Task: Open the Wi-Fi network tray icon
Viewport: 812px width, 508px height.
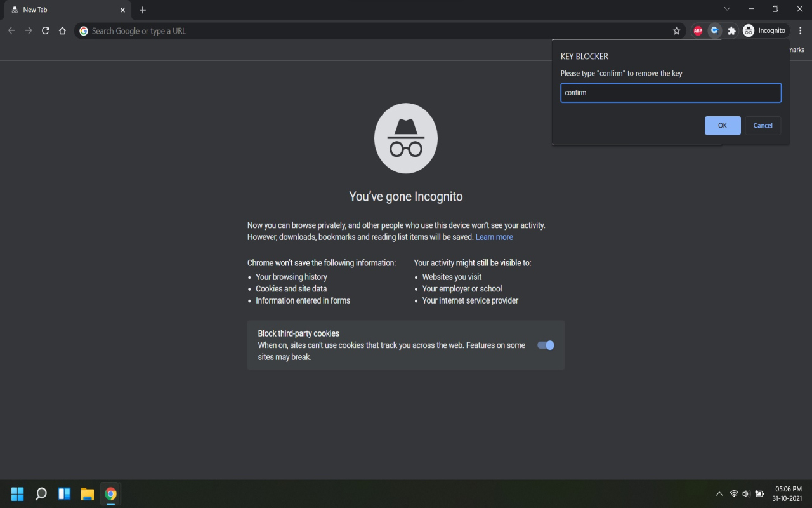Action: pos(734,494)
